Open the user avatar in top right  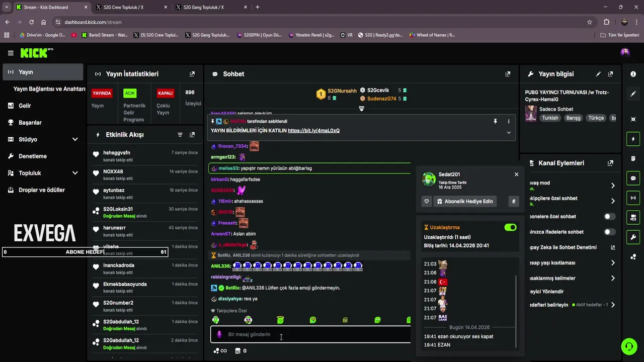point(625,52)
